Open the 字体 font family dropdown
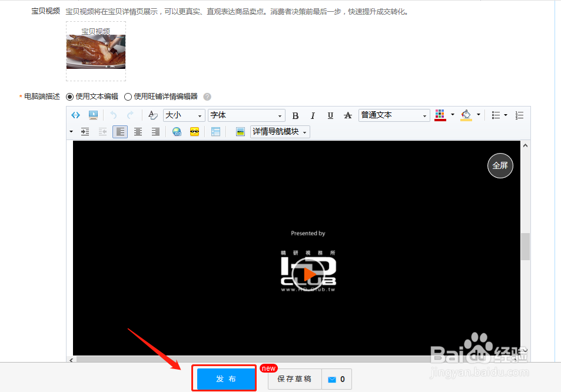561x392 pixels. [247, 115]
